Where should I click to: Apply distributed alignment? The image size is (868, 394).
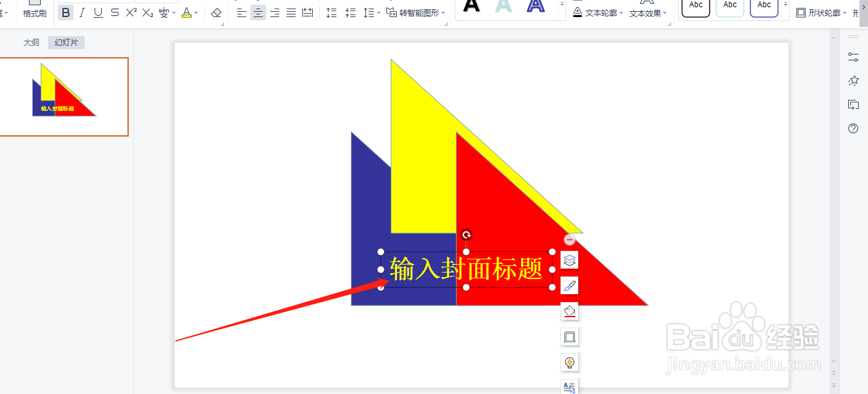click(x=308, y=12)
